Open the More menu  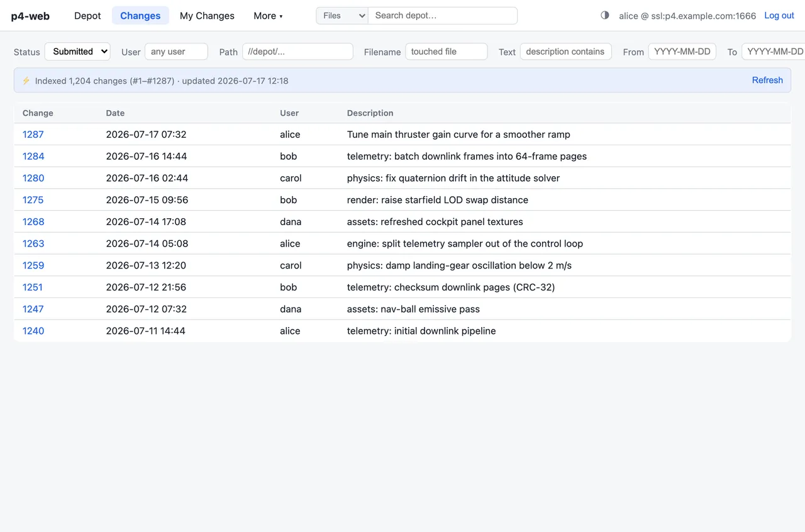pyautogui.click(x=268, y=16)
